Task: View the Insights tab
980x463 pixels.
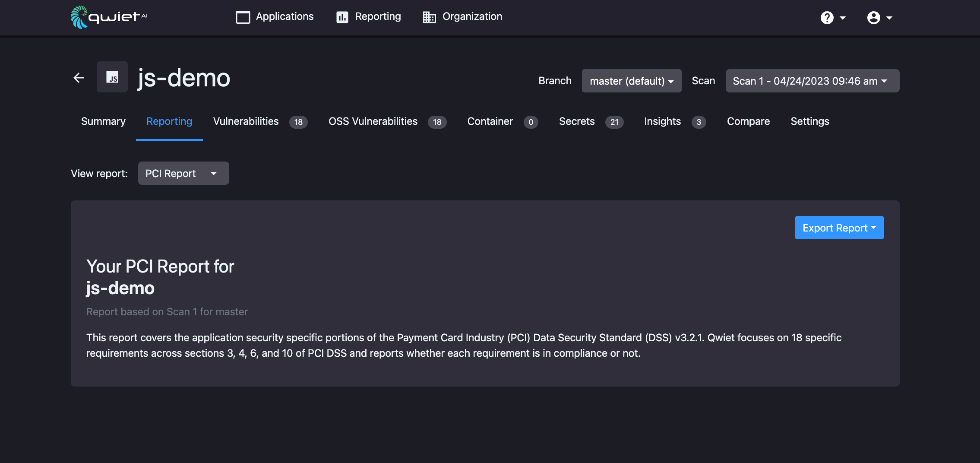Action: point(675,121)
